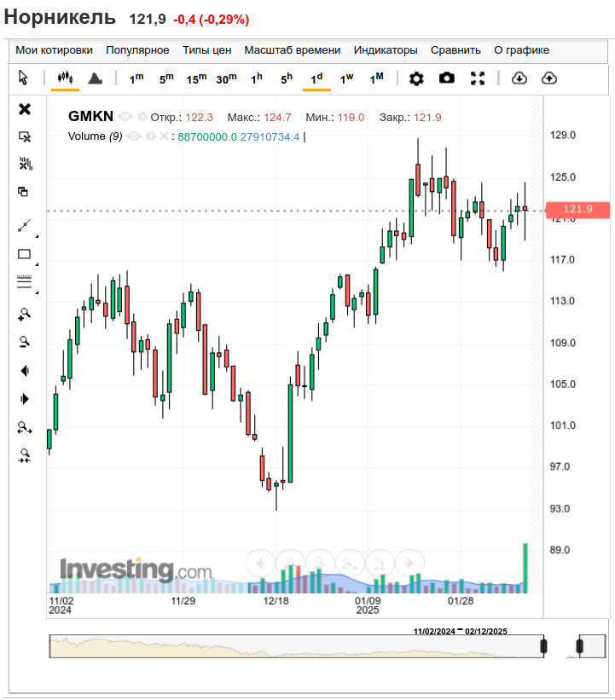The image size is (615, 700).
Task: Select the 15m timeframe
Action: tap(196, 78)
